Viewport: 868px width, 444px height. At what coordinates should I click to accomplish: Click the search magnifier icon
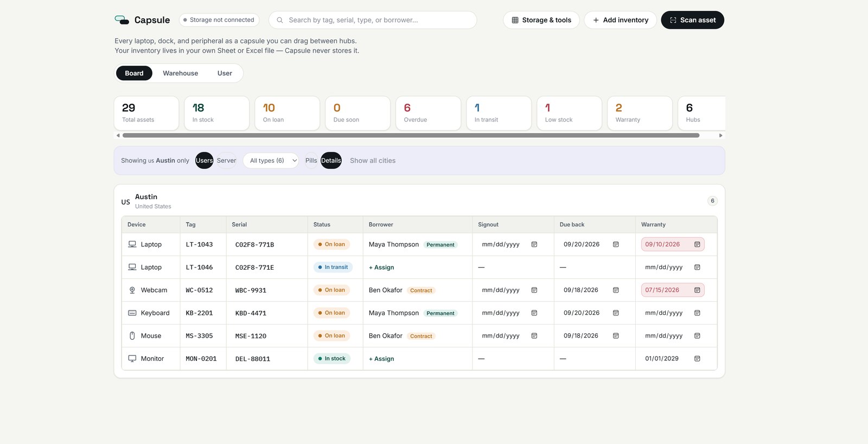[x=280, y=20]
